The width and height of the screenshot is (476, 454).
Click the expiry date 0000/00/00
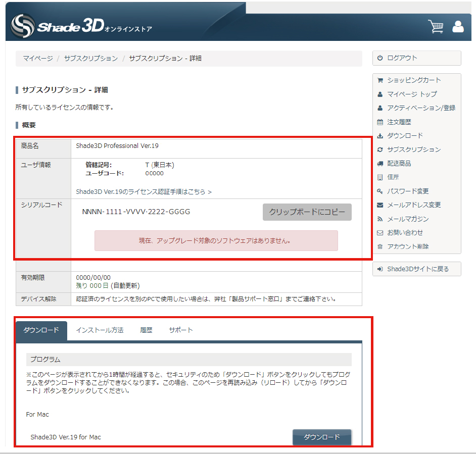coord(93,277)
